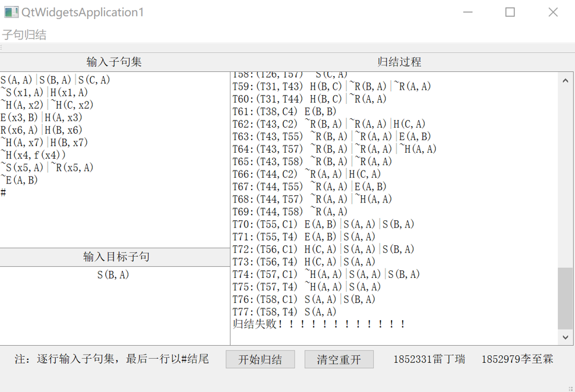
Task: Click the scrollbar down arrow in 归结过程
Action: click(x=565, y=337)
